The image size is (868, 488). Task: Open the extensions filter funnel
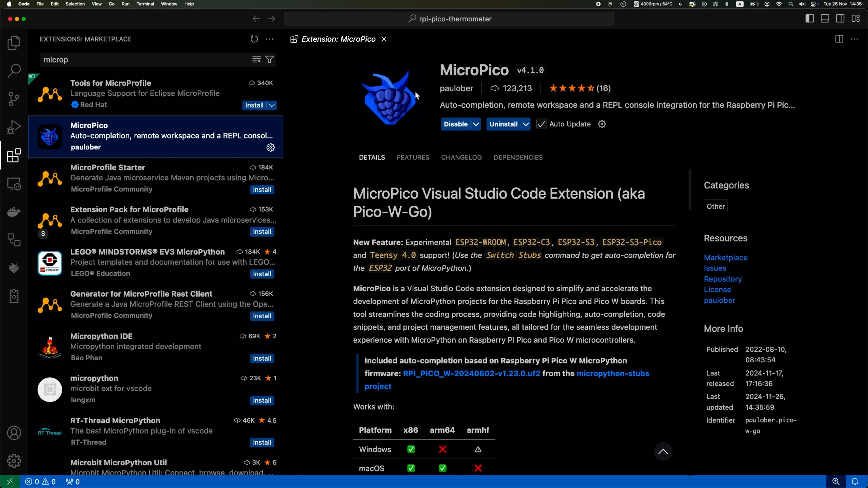click(x=270, y=60)
